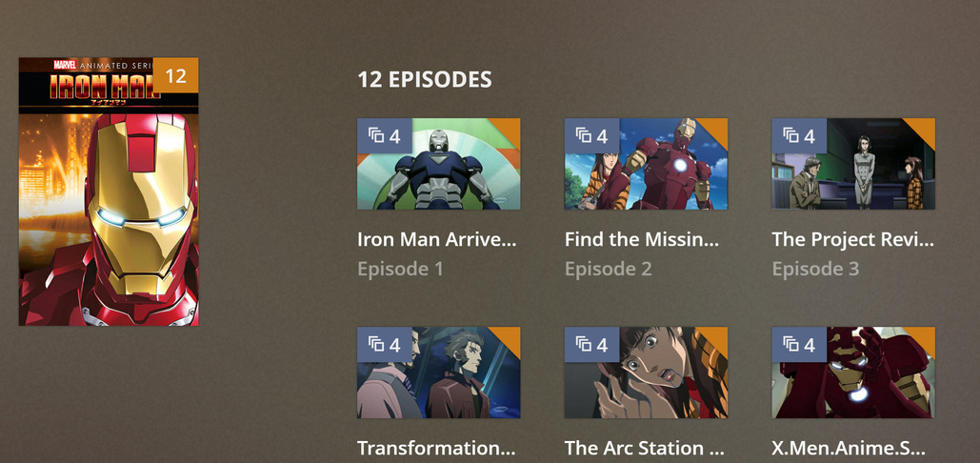Click the Episode 3 subtitle text
The width and height of the screenshot is (980, 463).
[x=815, y=270]
